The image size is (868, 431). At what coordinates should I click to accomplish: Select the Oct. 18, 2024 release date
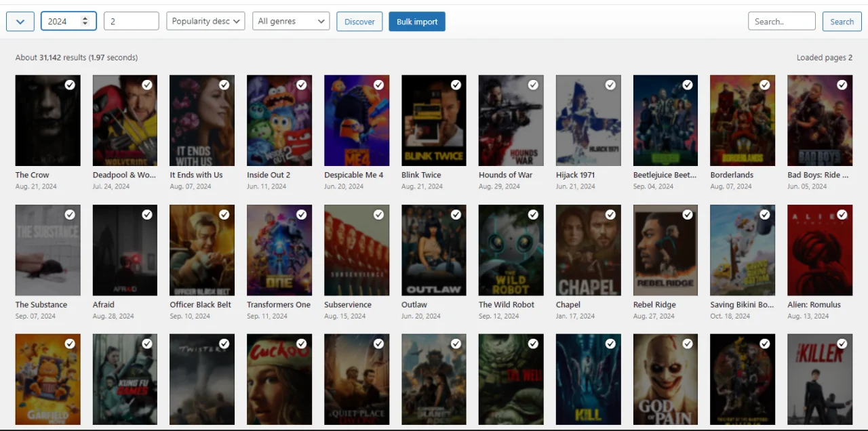pos(730,316)
